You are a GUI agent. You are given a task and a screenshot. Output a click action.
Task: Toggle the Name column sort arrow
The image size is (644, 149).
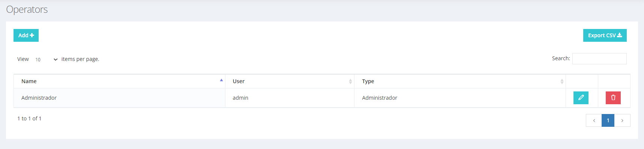coord(221,80)
